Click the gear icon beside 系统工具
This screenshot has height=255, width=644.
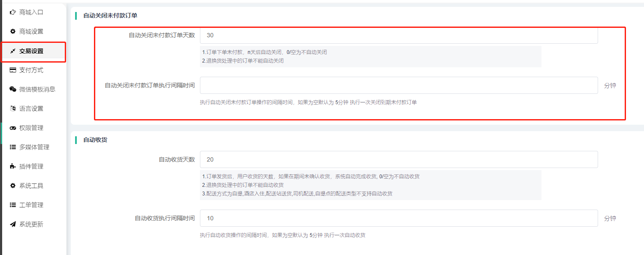13,186
